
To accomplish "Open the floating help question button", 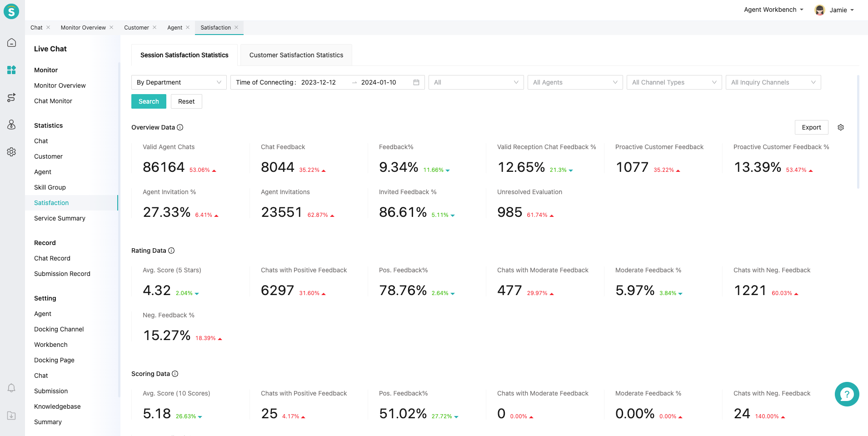I will pos(847,394).
